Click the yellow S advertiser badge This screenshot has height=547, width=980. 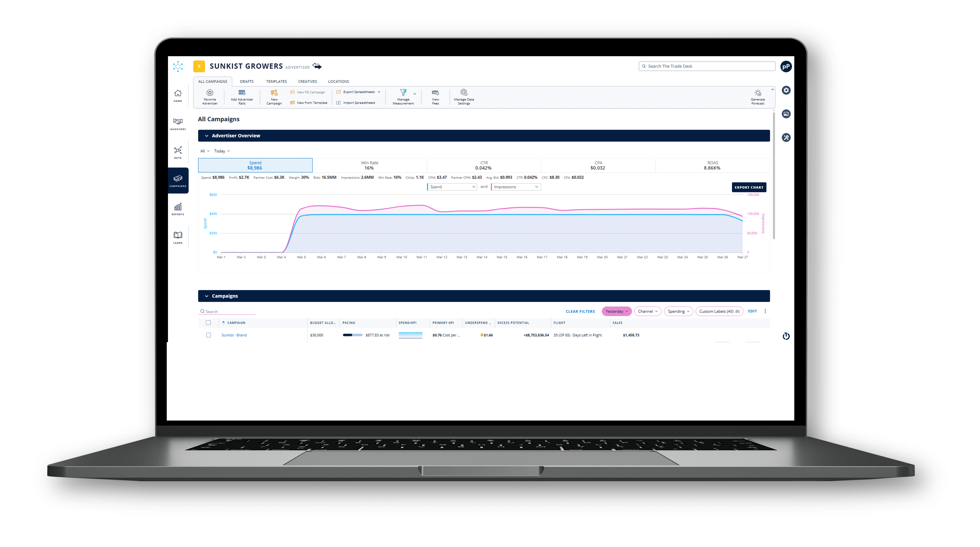click(x=199, y=66)
